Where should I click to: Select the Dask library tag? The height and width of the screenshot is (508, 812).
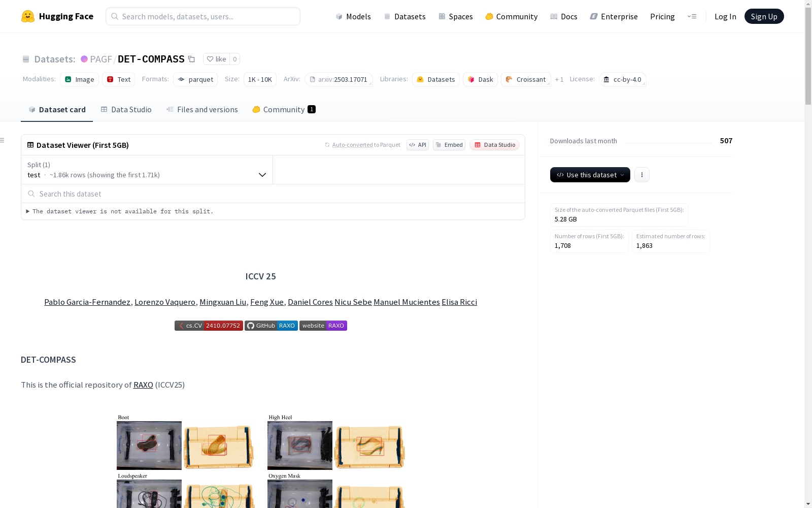(480, 79)
